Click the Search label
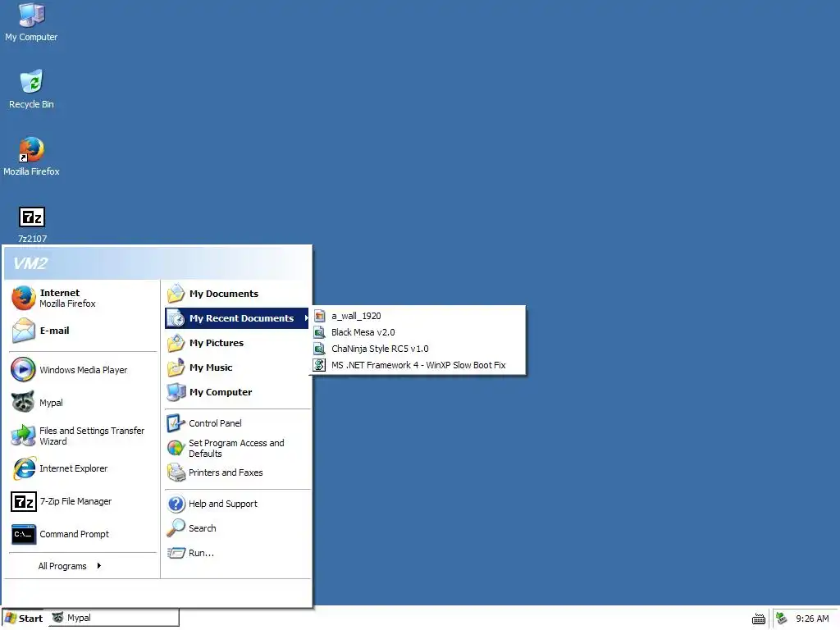840x630 pixels. [x=203, y=528]
